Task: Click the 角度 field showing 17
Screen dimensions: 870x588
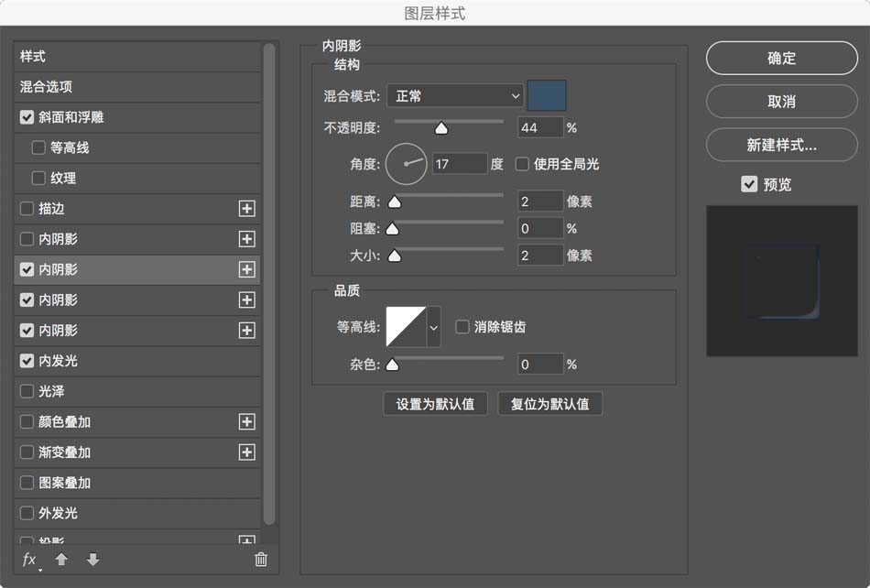Action: click(x=460, y=164)
